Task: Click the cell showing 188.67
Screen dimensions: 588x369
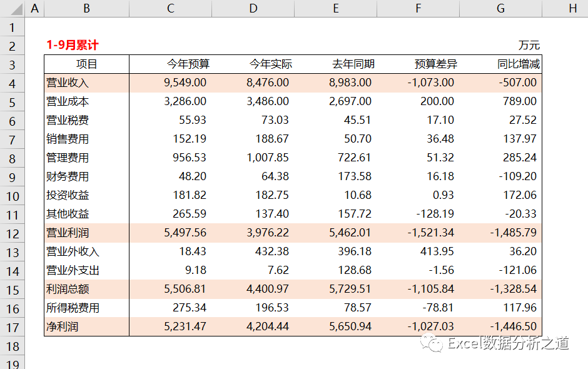Action: [253, 139]
